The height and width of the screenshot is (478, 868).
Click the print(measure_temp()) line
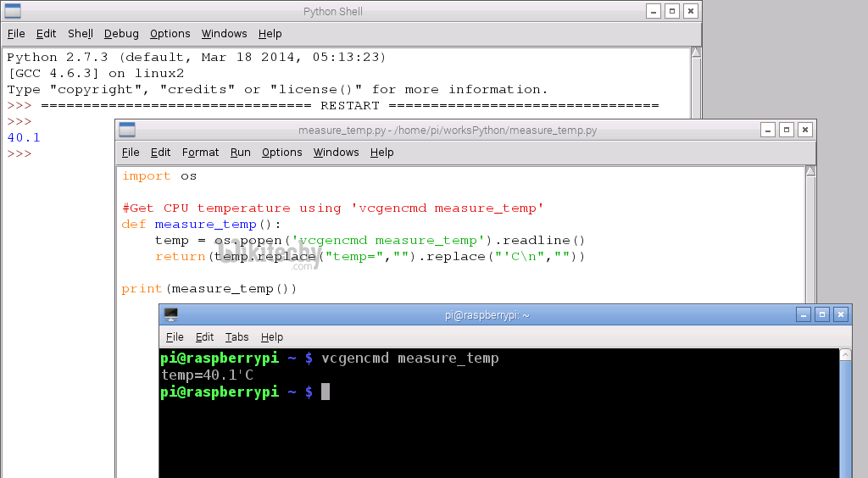pyautogui.click(x=209, y=289)
